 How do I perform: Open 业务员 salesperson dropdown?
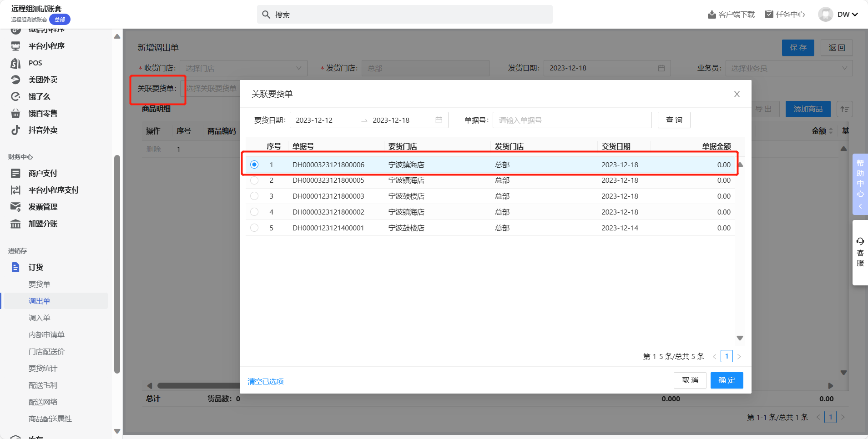tap(789, 68)
